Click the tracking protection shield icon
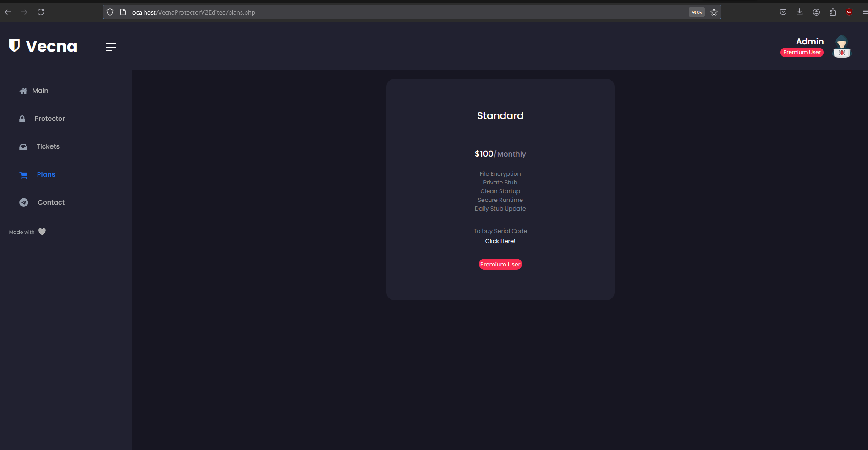The width and height of the screenshot is (868, 450). pos(110,12)
